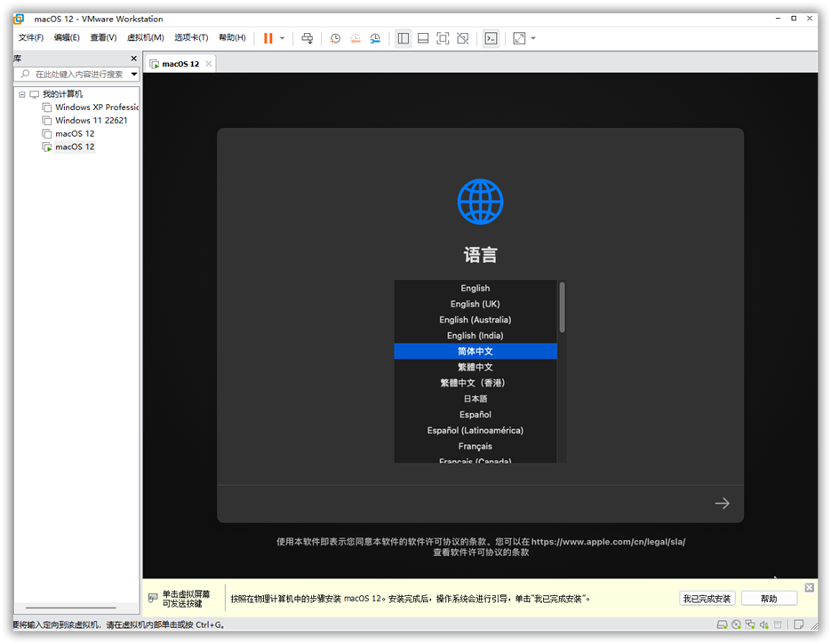Open the 文件(F) menu
This screenshot has height=644, width=831.
point(31,37)
